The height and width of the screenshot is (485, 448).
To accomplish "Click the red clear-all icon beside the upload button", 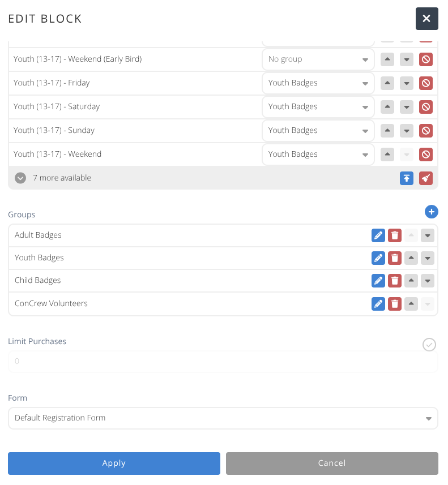I will tap(426, 178).
